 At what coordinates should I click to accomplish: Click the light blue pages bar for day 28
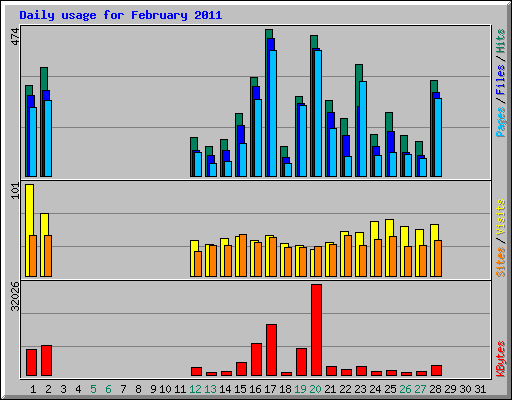click(x=438, y=137)
